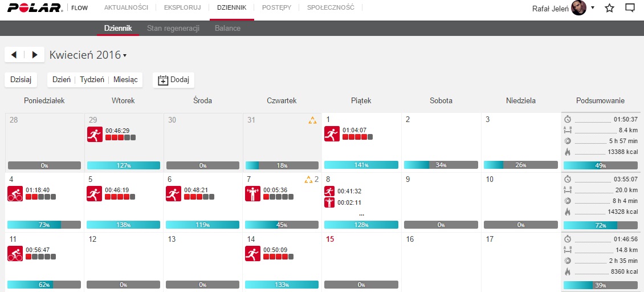Screen dimensions: 644x292
Task: Switch calendar to Tydzień view
Action: [91, 80]
